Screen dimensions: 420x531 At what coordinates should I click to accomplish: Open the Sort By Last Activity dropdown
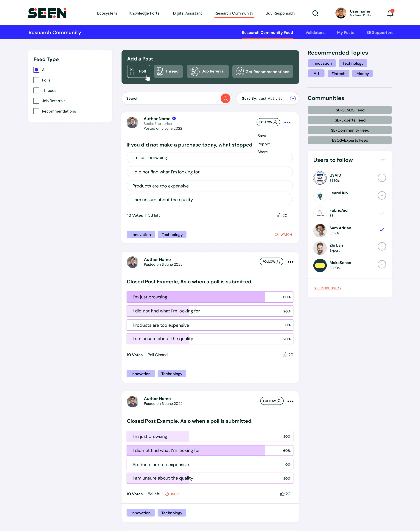tap(293, 98)
